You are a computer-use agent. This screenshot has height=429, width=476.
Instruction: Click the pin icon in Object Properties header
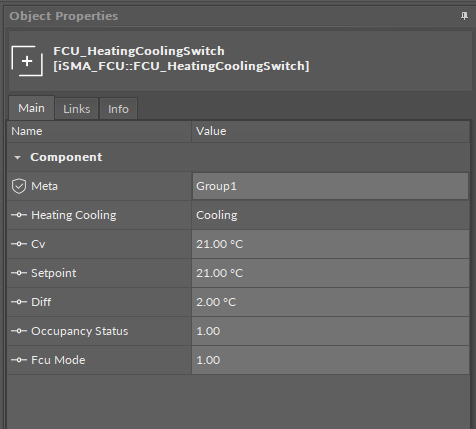[x=464, y=16]
